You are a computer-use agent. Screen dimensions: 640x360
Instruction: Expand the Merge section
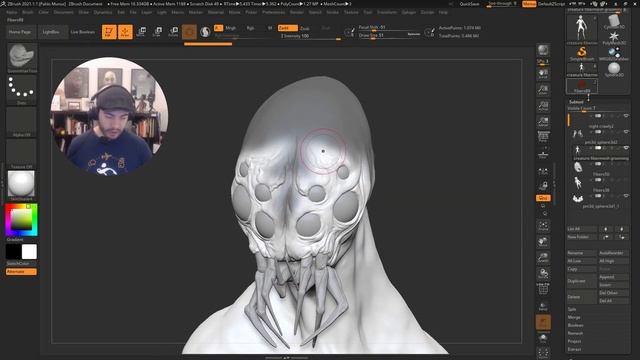click(574, 317)
